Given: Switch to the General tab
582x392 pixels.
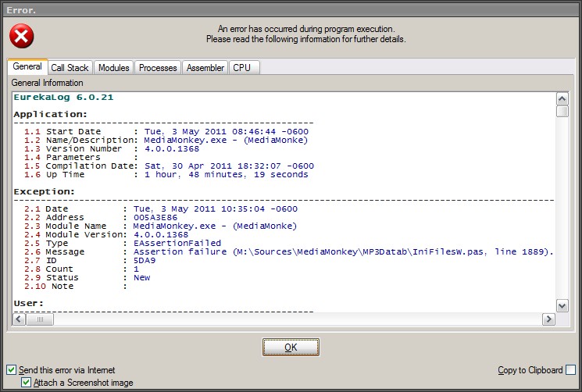Looking at the screenshot, I should (x=27, y=67).
